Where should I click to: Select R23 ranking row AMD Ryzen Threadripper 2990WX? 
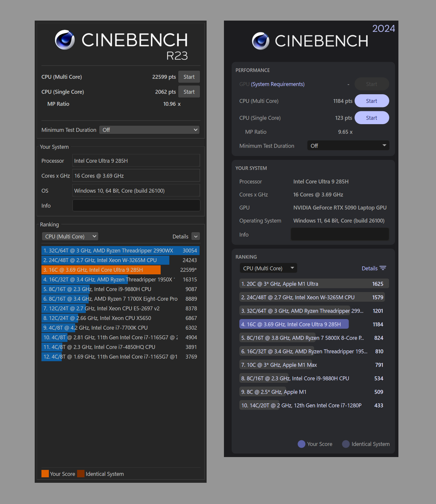[x=120, y=251]
